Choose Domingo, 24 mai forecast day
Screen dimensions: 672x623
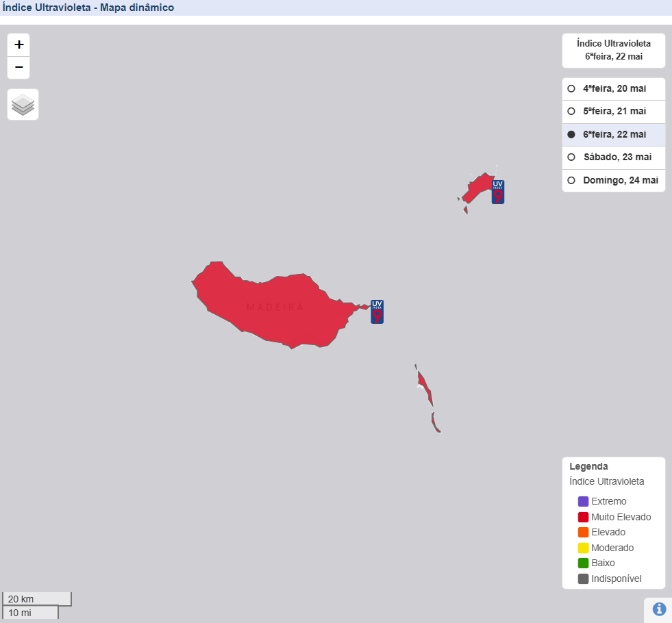click(614, 180)
